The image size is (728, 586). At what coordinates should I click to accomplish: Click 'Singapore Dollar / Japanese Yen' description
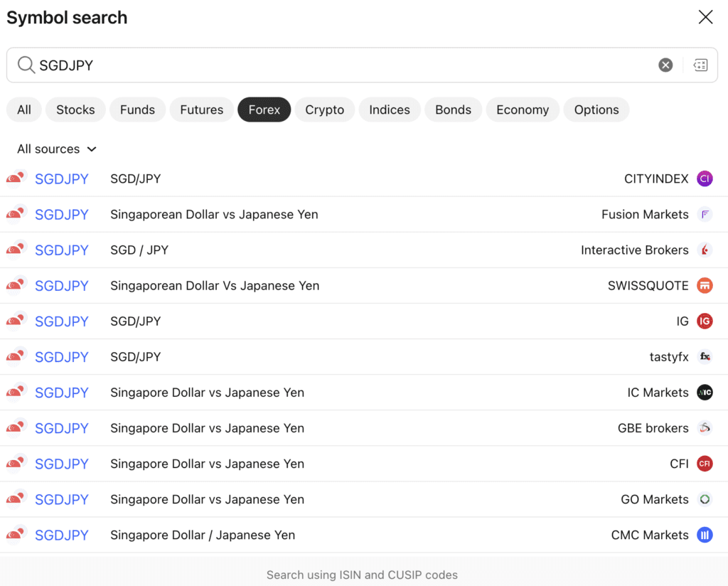click(x=203, y=535)
